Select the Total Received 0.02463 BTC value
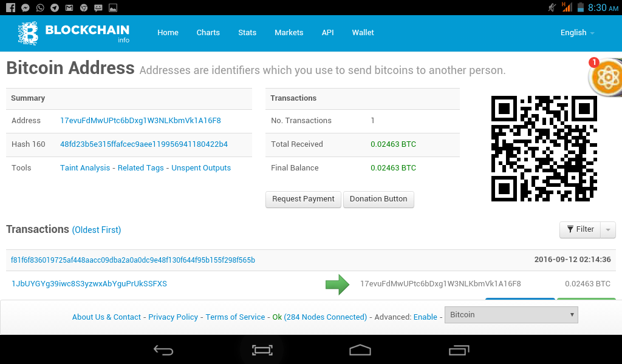 pos(393,144)
